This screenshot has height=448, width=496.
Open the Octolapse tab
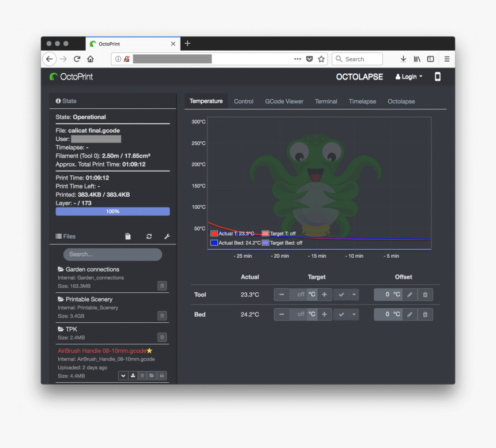point(401,101)
